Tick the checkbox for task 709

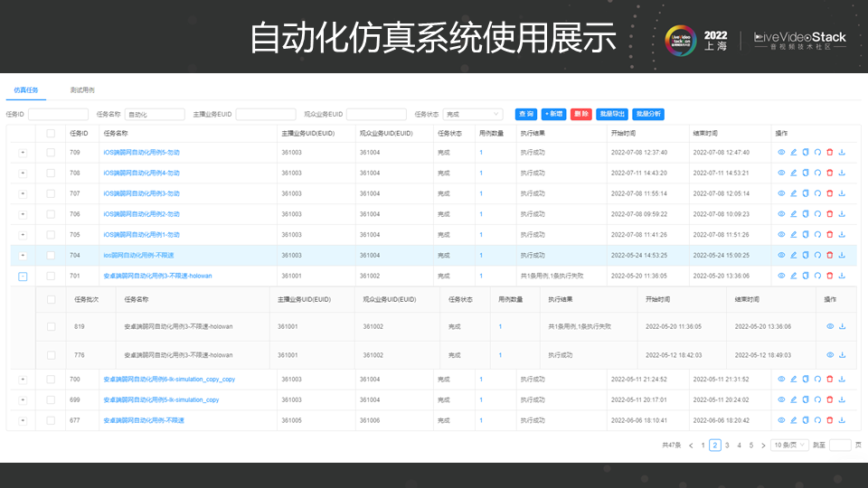coord(51,152)
